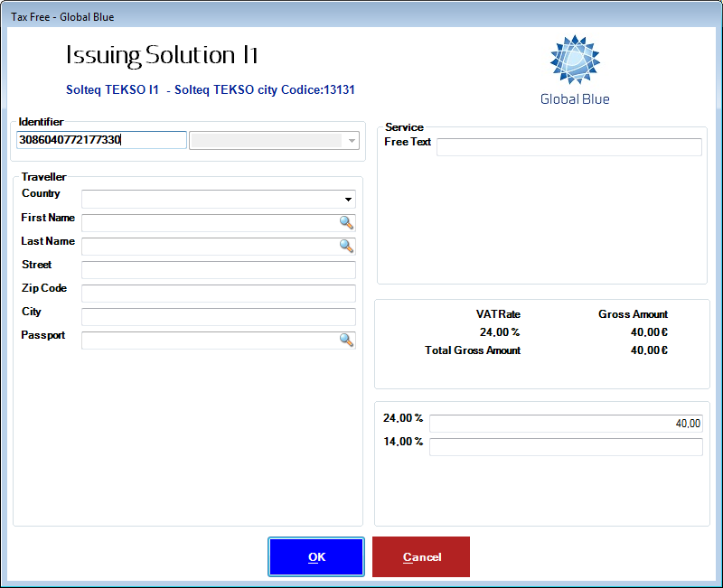
Task: Click the 14,00 % amount field
Action: (565, 447)
